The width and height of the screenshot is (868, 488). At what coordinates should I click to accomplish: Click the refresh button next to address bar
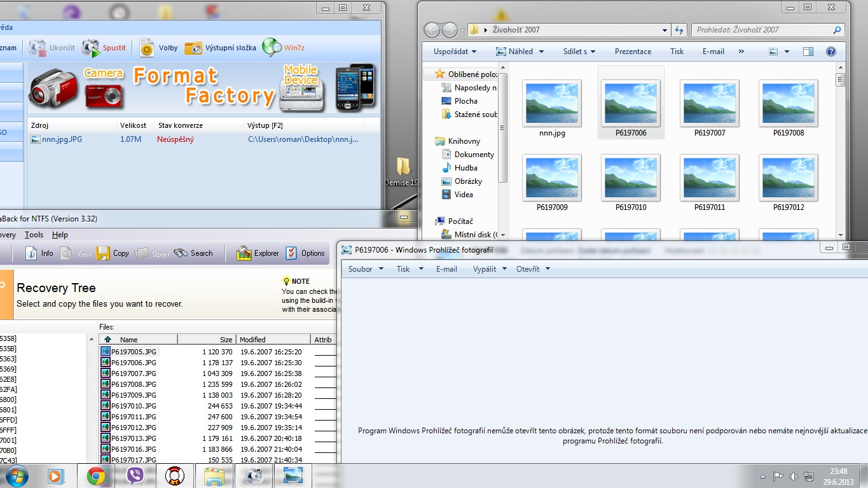pos(679,30)
